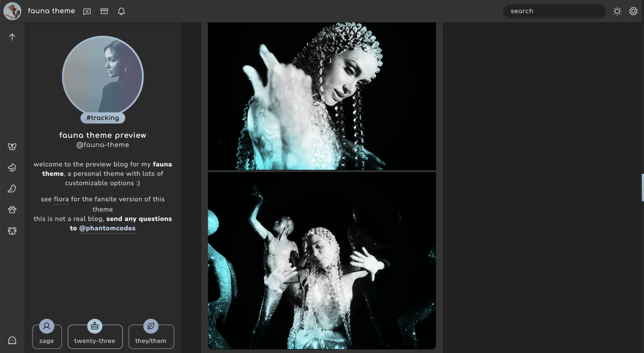Image resolution: width=644 pixels, height=353 pixels.
Task: Click the small header avatar thumbnail
Action: pyautogui.click(x=12, y=11)
